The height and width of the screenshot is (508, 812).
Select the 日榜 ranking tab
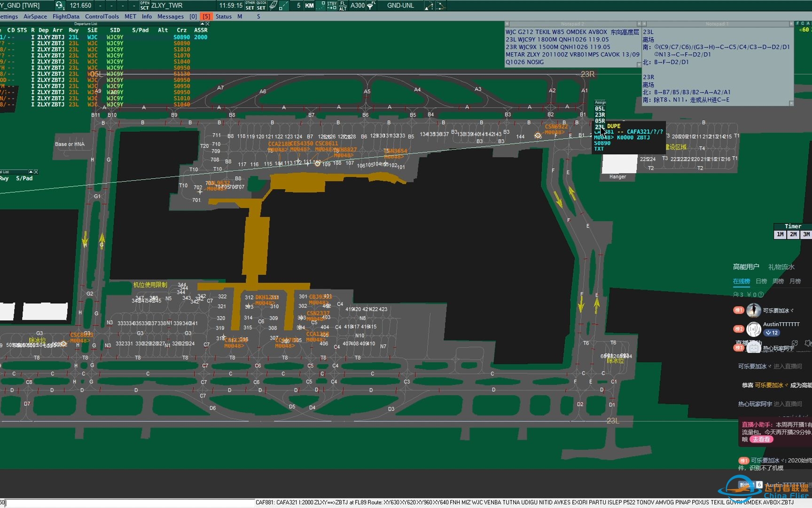click(761, 281)
